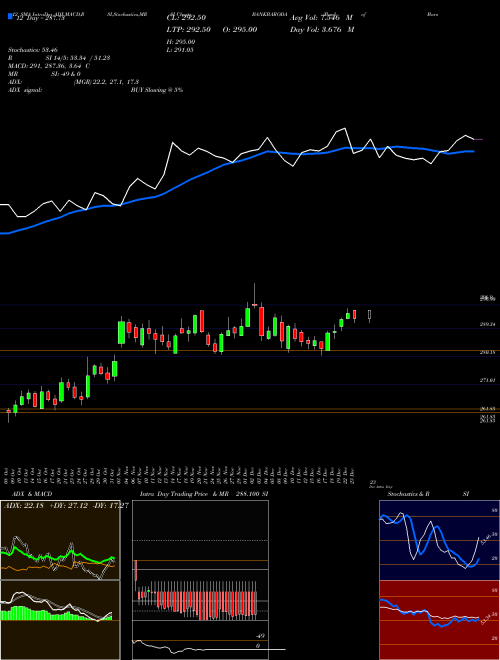Select the 'Day Vol: 3.676 M' readout
Viewport: 500px width, 660px height.
[x=322, y=29]
